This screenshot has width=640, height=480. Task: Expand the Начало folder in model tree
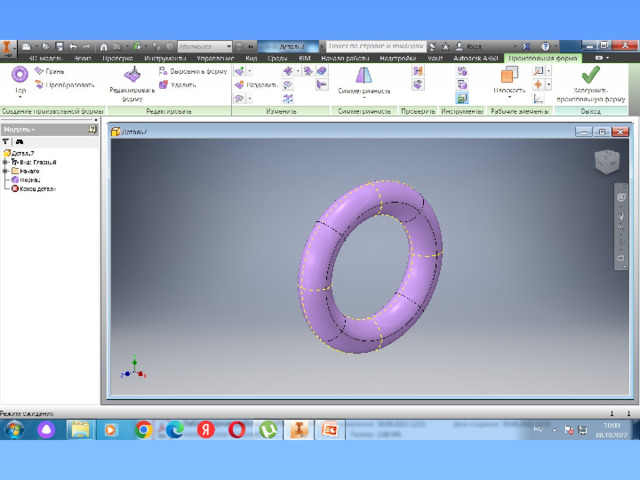[6, 171]
